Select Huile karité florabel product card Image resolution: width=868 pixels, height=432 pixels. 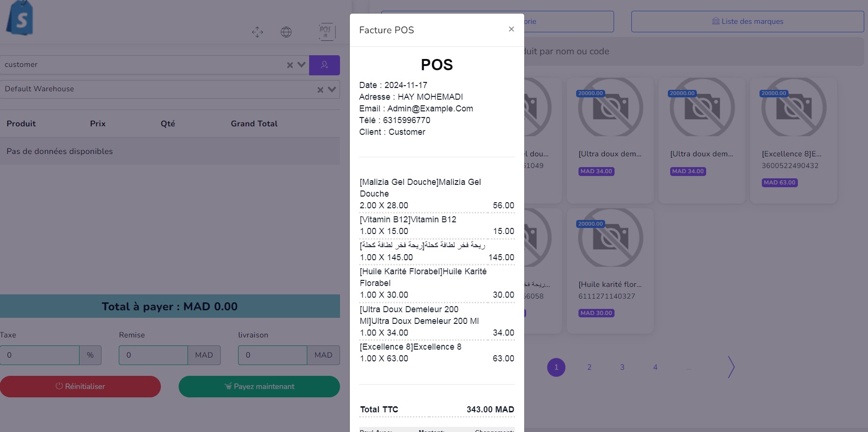click(x=610, y=271)
